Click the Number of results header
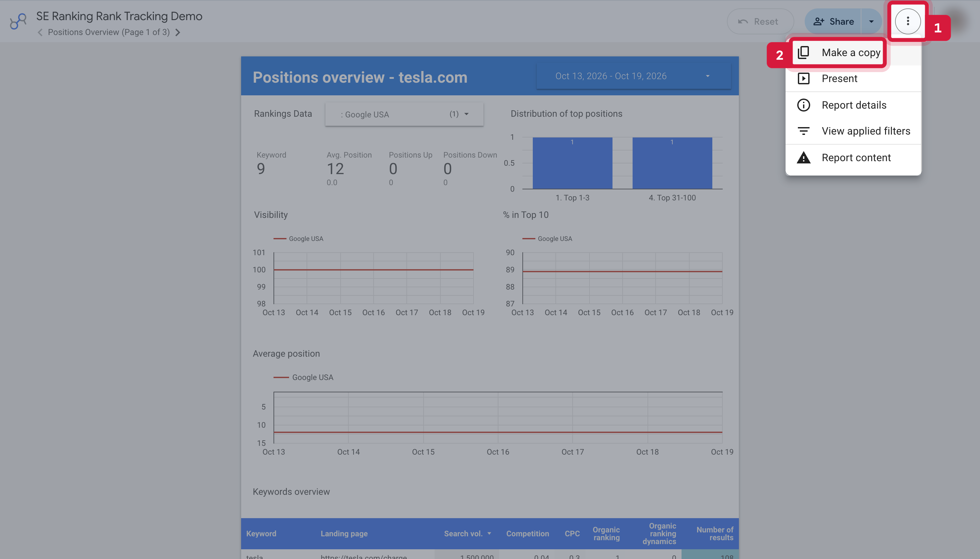The image size is (980, 559). (x=715, y=533)
